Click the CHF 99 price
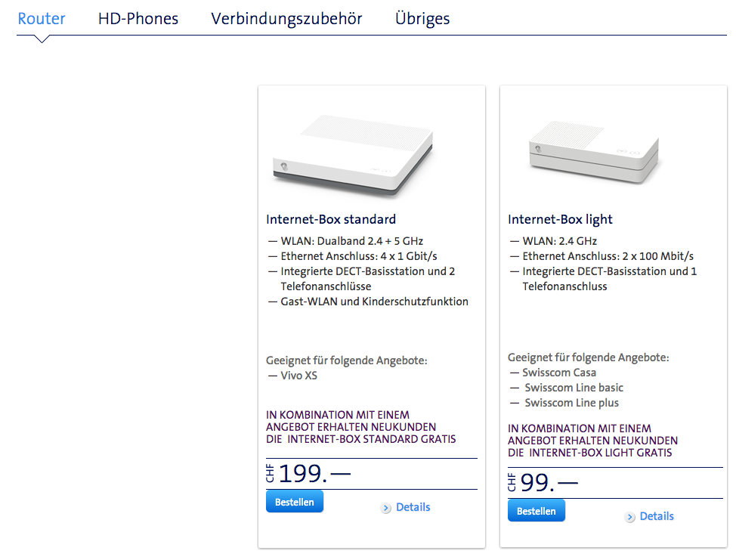The height and width of the screenshot is (560, 736). tap(543, 483)
